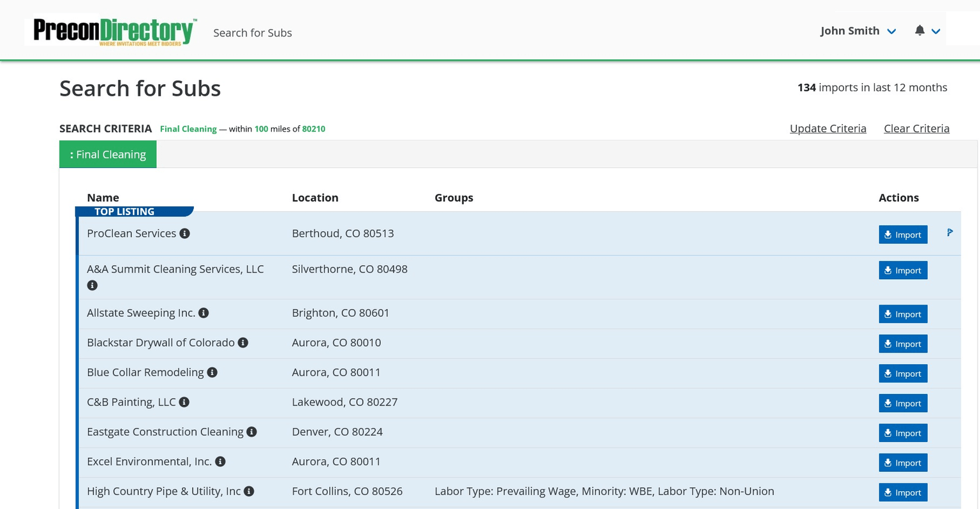980x509 pixels.
Task: Open info icon for Eastgate Construction Cleaning
Action: 252,432
